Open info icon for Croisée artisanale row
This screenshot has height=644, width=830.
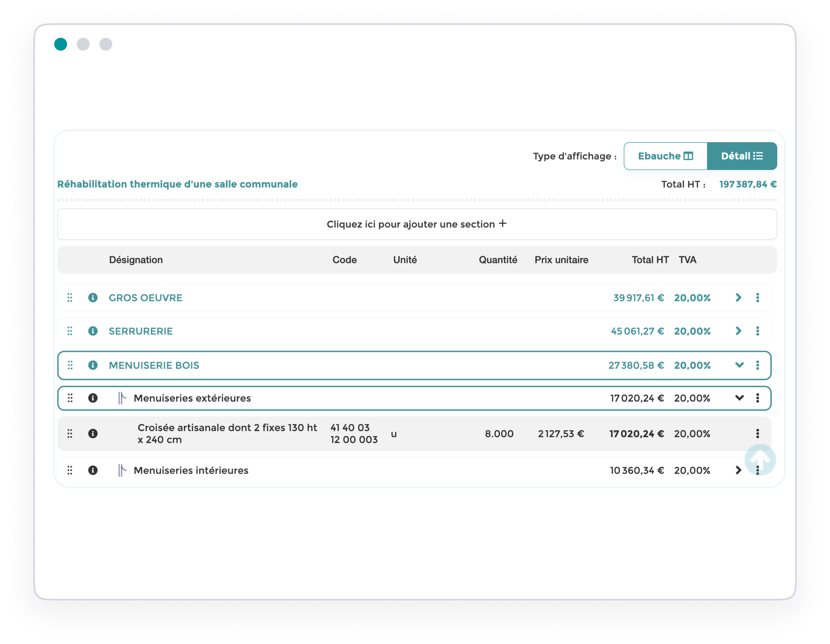point(93,434)
